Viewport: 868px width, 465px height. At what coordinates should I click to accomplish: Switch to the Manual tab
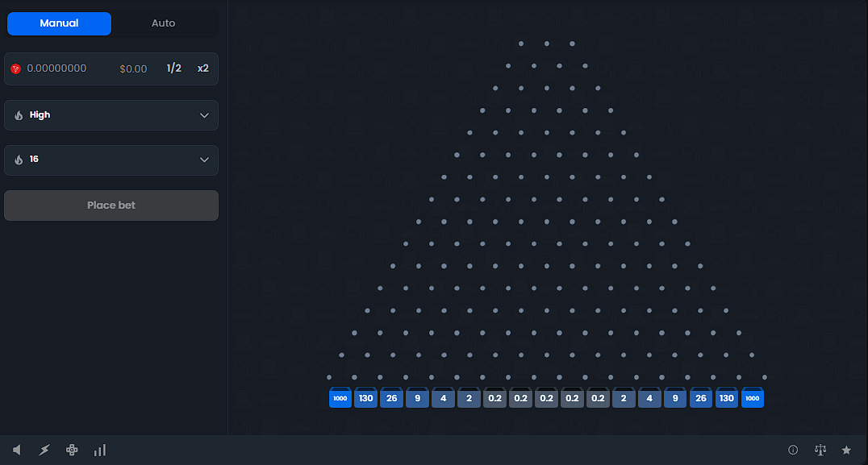point(59,23)
